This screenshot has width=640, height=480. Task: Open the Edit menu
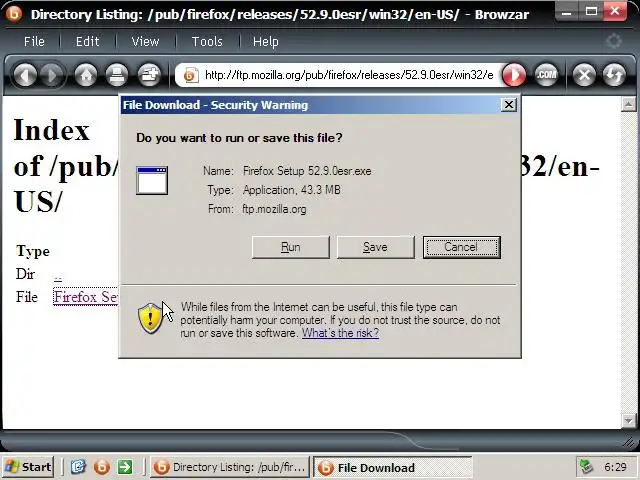click(87, 42)
